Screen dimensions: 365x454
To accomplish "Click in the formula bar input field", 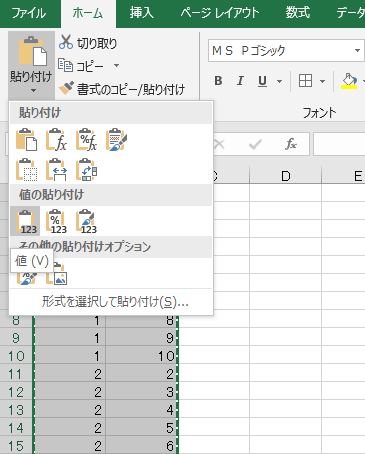I will 339,144.
